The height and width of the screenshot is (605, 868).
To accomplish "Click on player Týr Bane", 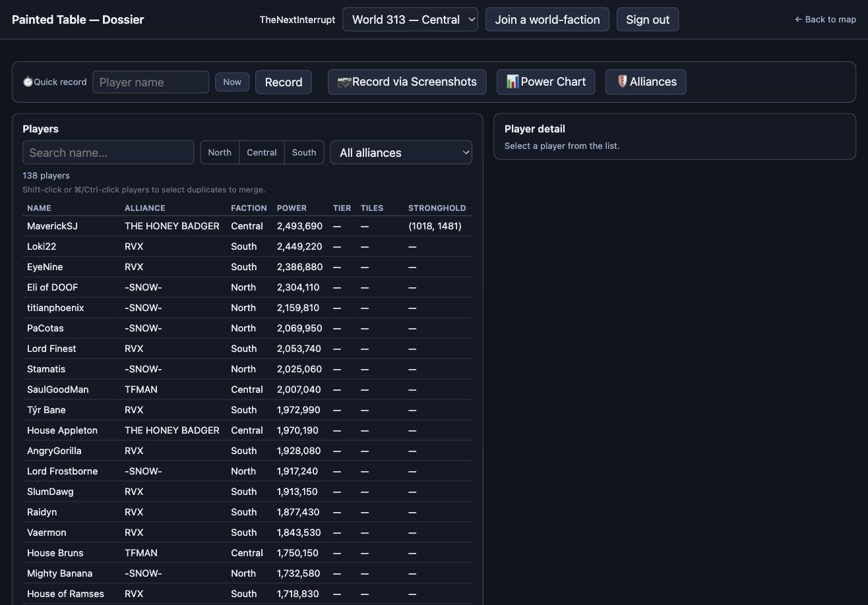I will click(x=247, y=410).
